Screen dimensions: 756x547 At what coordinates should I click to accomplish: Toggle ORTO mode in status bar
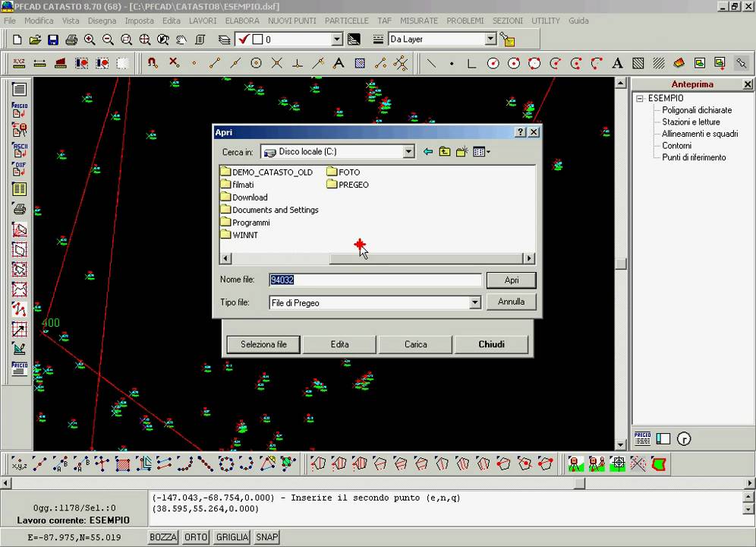tap(196, 537)
